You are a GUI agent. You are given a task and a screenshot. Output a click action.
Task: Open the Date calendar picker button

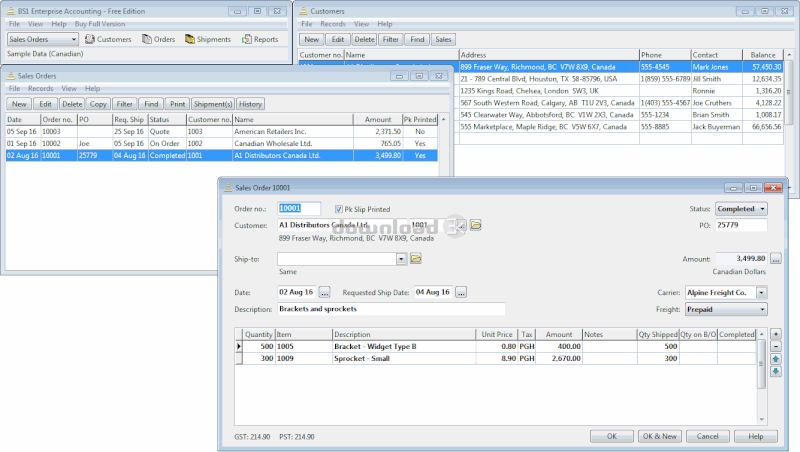324,292
